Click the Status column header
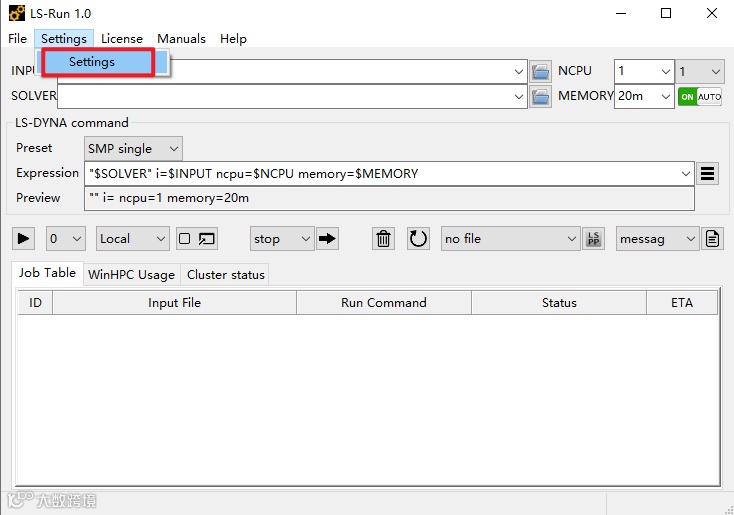 (559, 303)
